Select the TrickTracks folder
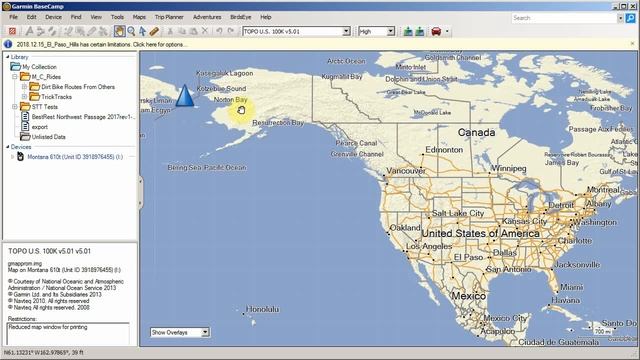Screen dimensions: 640x360 56,97
